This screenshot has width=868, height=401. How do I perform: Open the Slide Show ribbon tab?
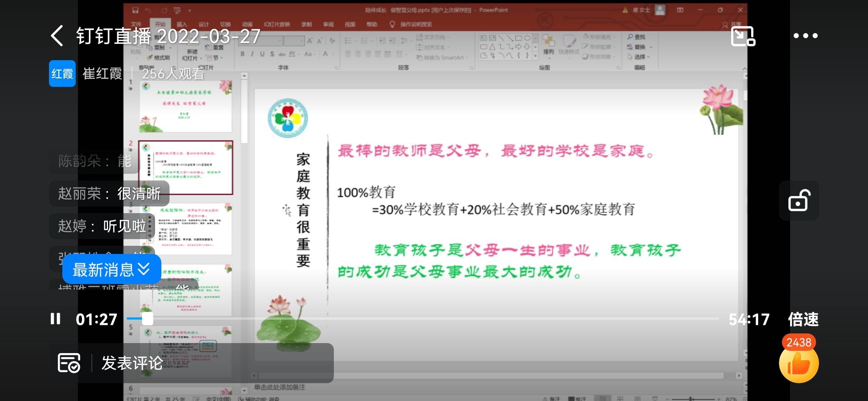276,24
